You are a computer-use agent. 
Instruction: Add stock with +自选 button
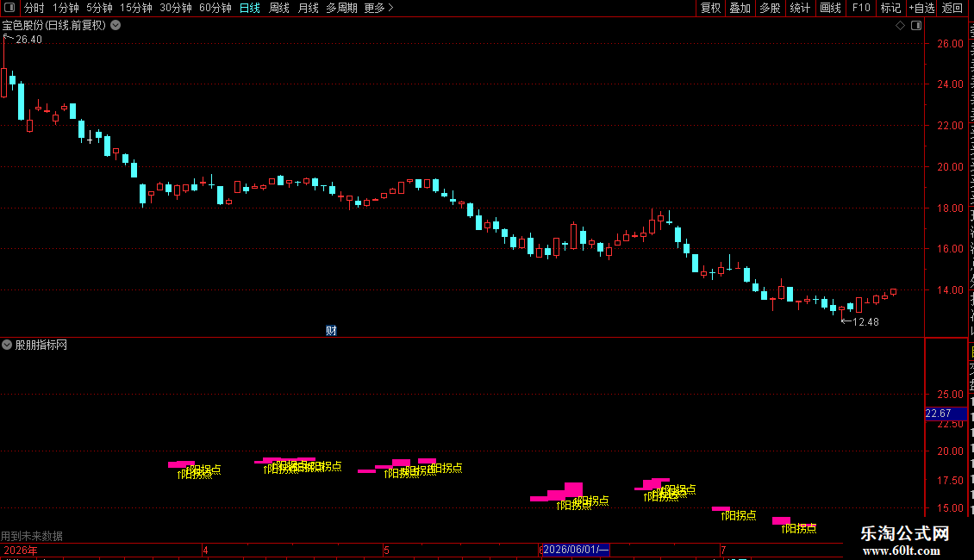(921, 8)
